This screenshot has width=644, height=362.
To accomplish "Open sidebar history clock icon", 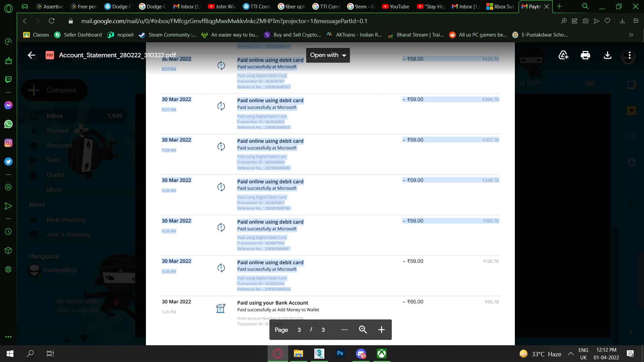I will pos(8,232).
